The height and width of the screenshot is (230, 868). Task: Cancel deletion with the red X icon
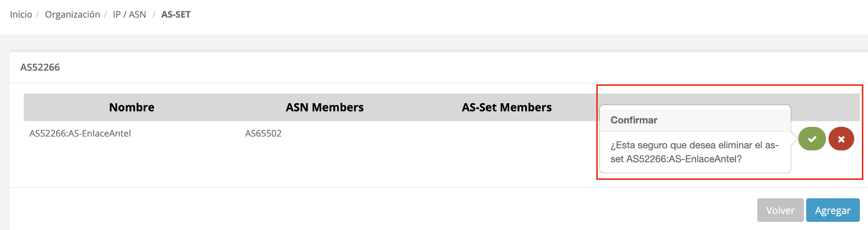(x=841, y=139)
